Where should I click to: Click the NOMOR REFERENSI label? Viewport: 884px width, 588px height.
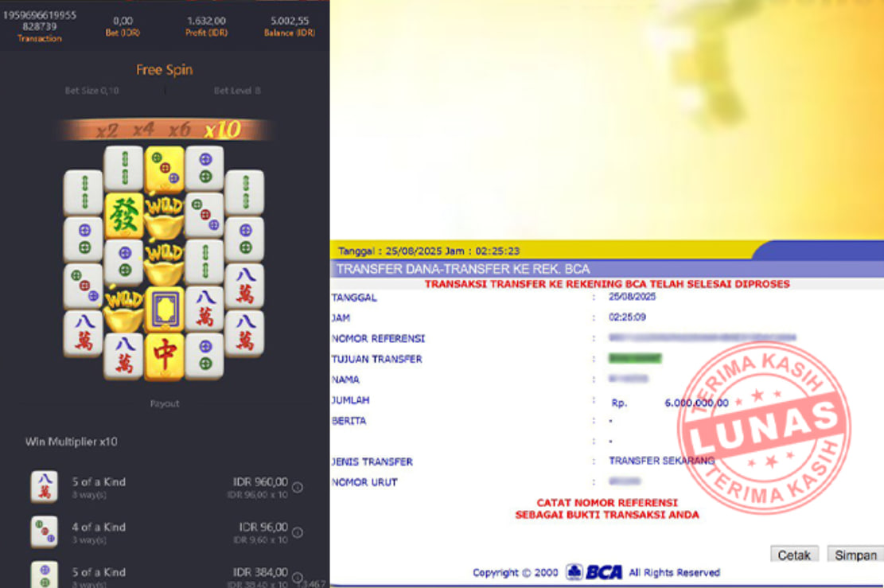coord(378,338)
